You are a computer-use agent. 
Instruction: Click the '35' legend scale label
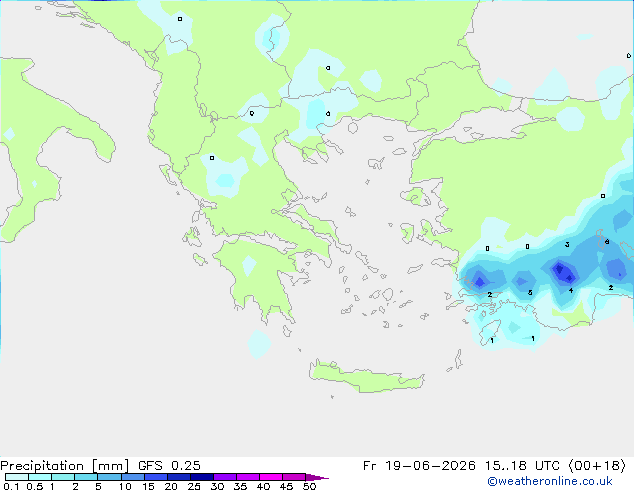click(x=240, y=486)
